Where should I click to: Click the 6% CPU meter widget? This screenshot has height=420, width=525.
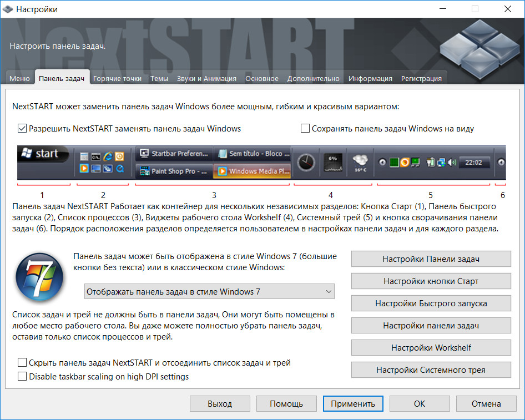333,163
